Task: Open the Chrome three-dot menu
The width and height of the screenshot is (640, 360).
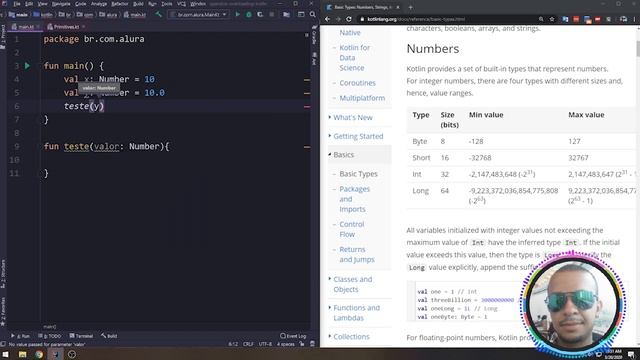Action: 635,19
